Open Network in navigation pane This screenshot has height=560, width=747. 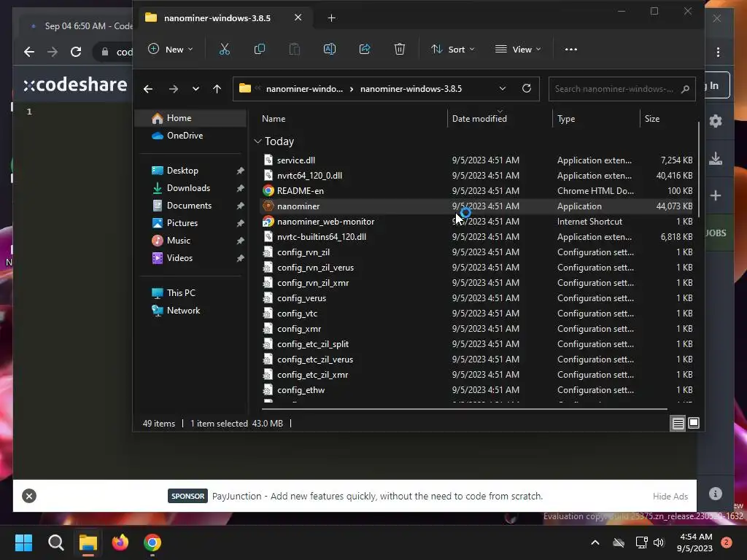click(x=190, y=311)
